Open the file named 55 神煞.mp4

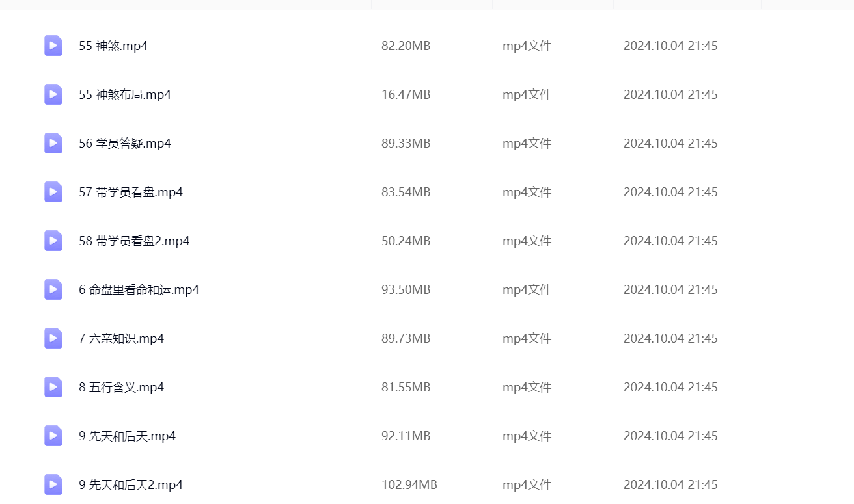[x=113, y=46]
